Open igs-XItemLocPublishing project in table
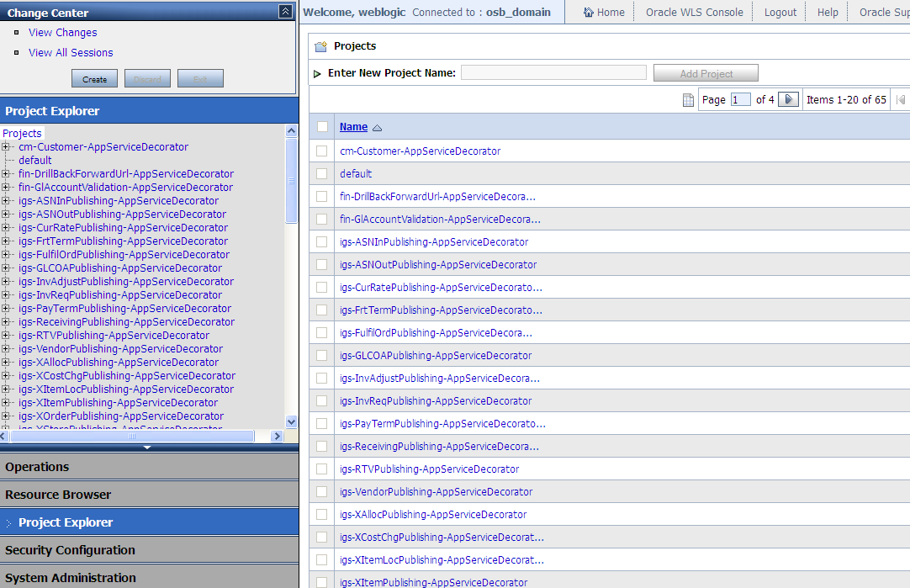 pyautogui.click(x=442, y=560)
